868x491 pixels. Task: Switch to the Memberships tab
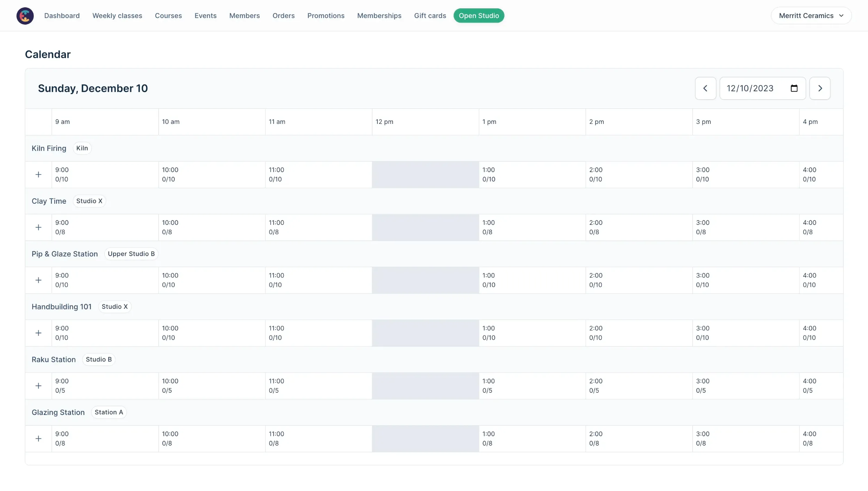coord(379,16)
